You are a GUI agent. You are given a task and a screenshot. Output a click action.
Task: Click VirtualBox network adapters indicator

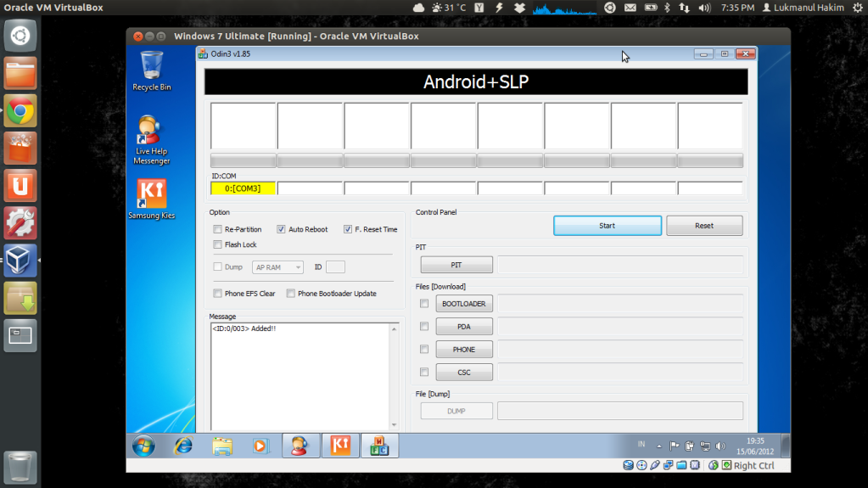[x=668, y=465]
